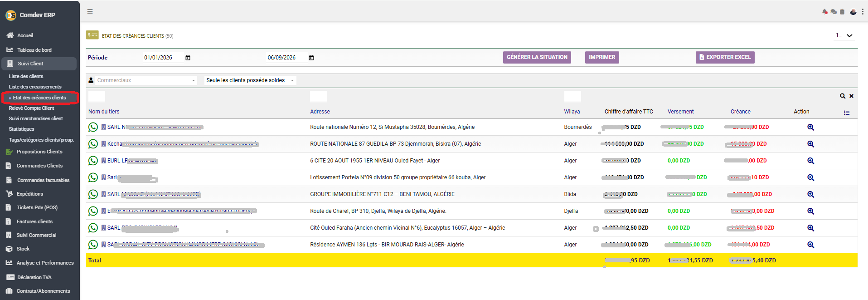Open the 'Seule les clients possède soldes' filter
Image resolution: width=868 pixels, height=300 pixels.
pyautogui.click(x=250, y=80)
